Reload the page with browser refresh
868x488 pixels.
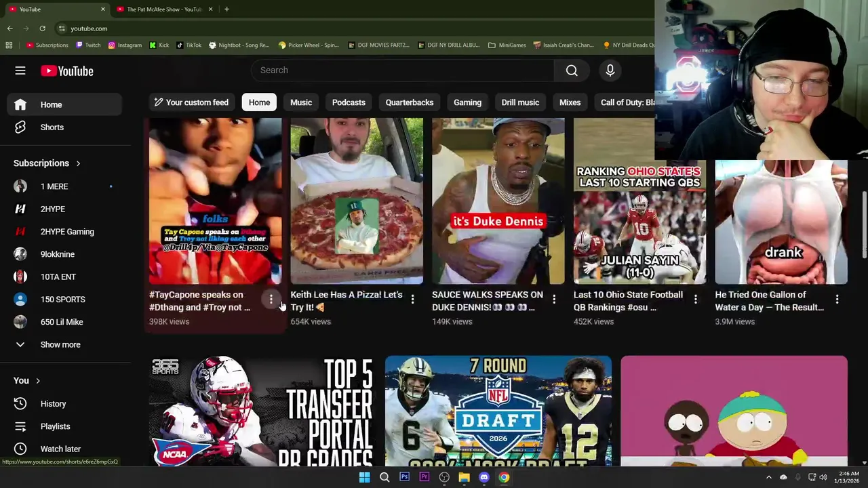coord(42,28)
